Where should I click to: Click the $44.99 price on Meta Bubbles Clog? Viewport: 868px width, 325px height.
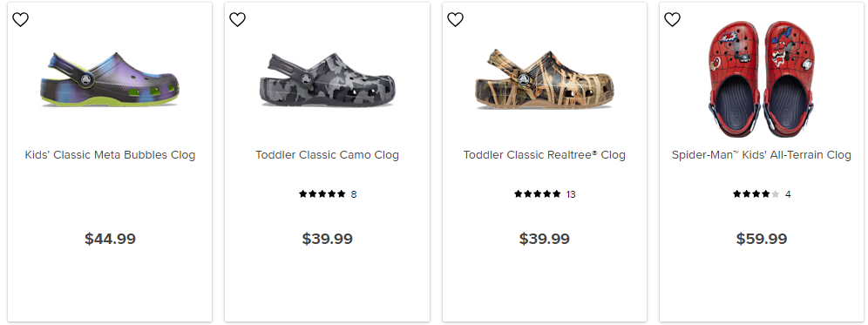(110, 239)
